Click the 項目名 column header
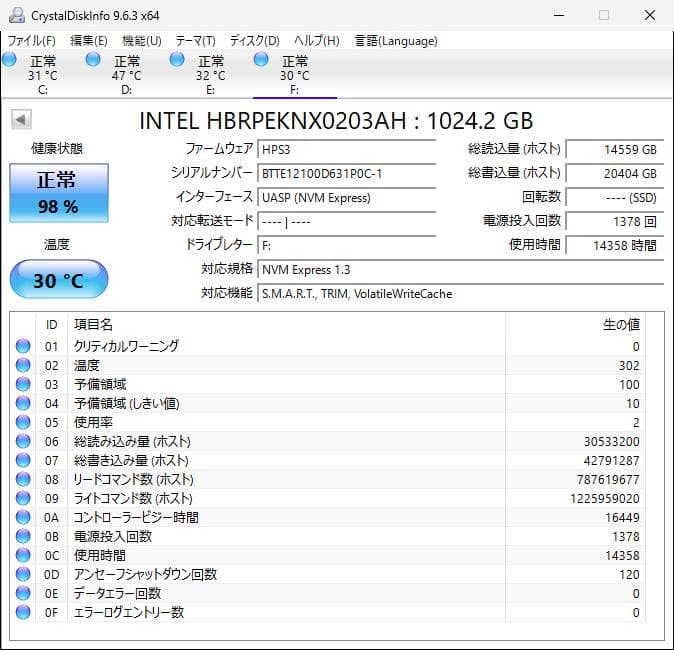Screen dimensions: 674x650 pos(286,325)
